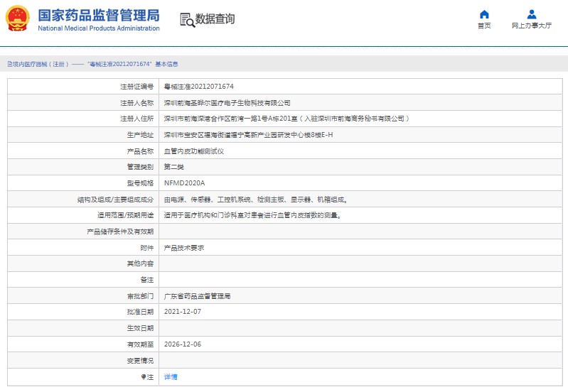Screen dimensions: 568x392
Task: Click the 其他内容 row label
Action: click(140, 263)
